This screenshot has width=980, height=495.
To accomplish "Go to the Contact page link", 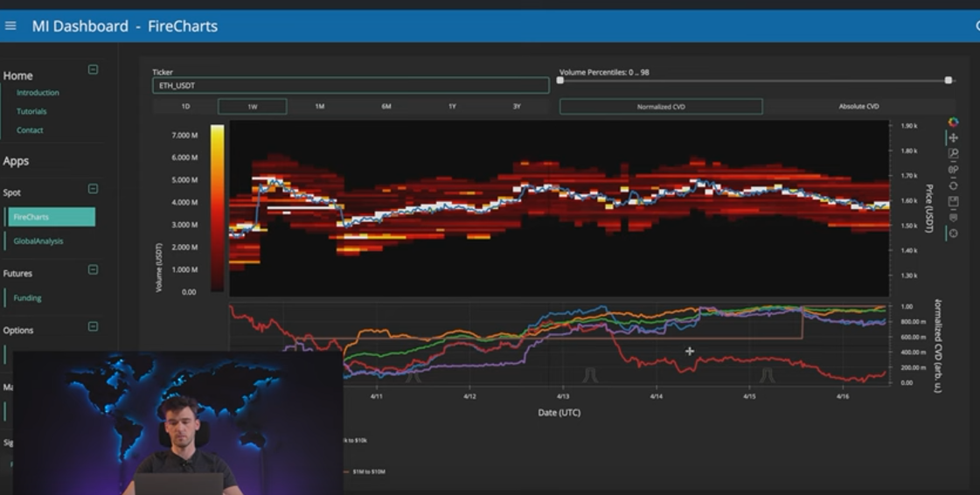I will (30, 130).
